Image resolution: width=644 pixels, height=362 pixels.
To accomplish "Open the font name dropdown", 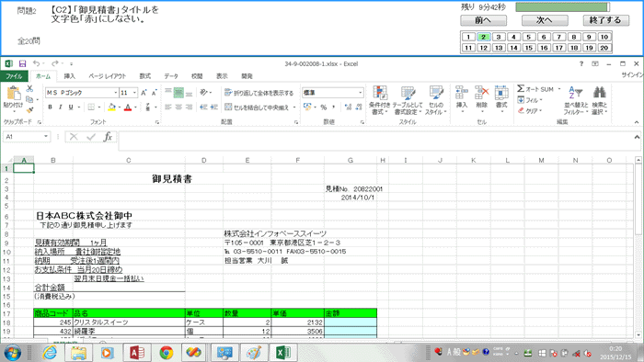I will [x=115, y=93].
